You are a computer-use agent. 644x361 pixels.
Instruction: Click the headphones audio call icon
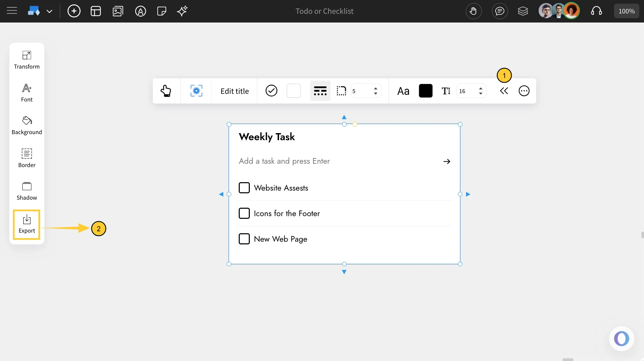coord(596,11)
